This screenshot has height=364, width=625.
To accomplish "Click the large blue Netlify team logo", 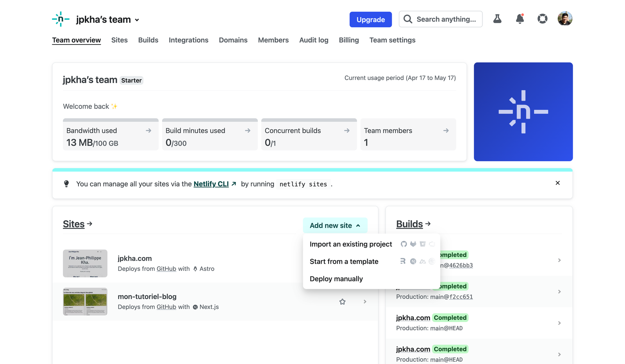I will click(523, 112).
